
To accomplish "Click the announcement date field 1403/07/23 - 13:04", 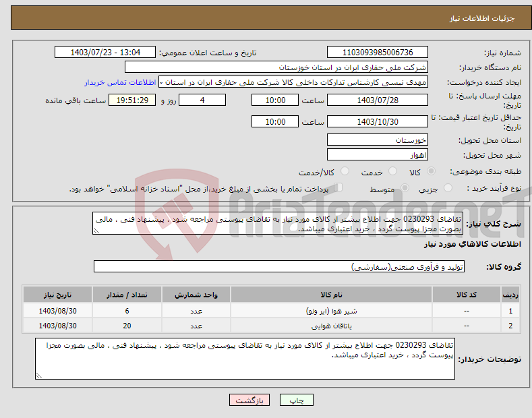I will [105, 53].
